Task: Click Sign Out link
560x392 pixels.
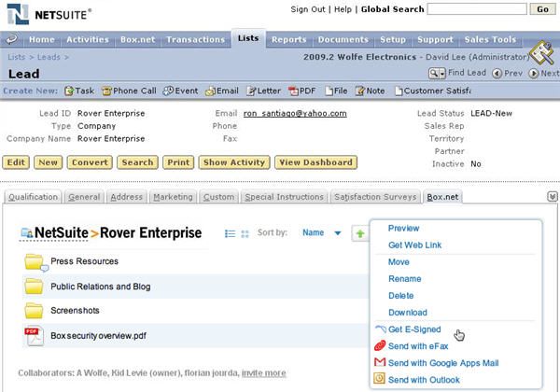Action: pos(308,9)
